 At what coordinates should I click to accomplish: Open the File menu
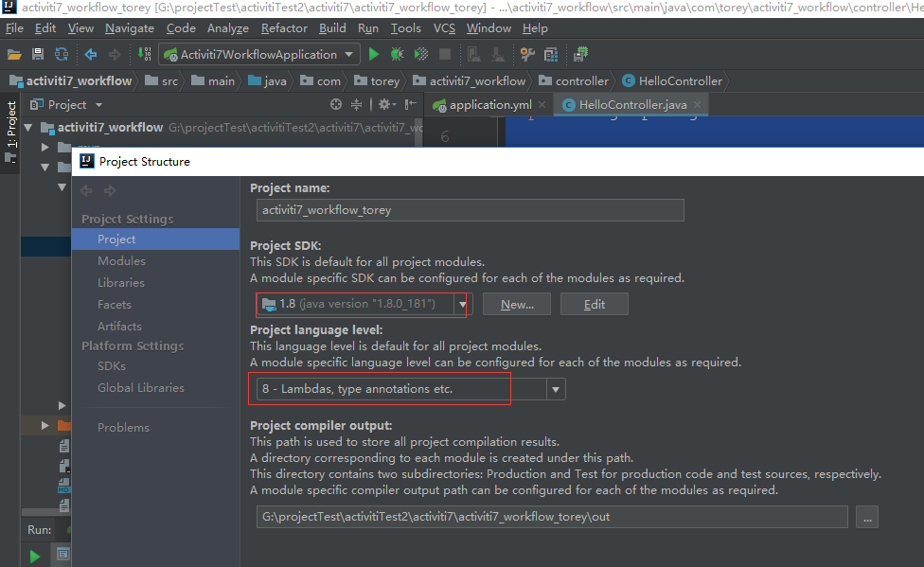[14, 28]
